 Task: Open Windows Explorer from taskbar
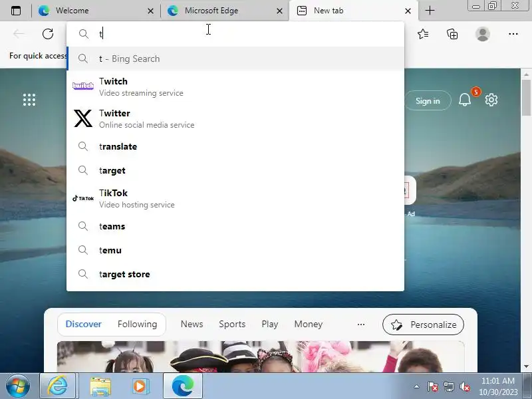pyautogui.click(x=100, y=386)
